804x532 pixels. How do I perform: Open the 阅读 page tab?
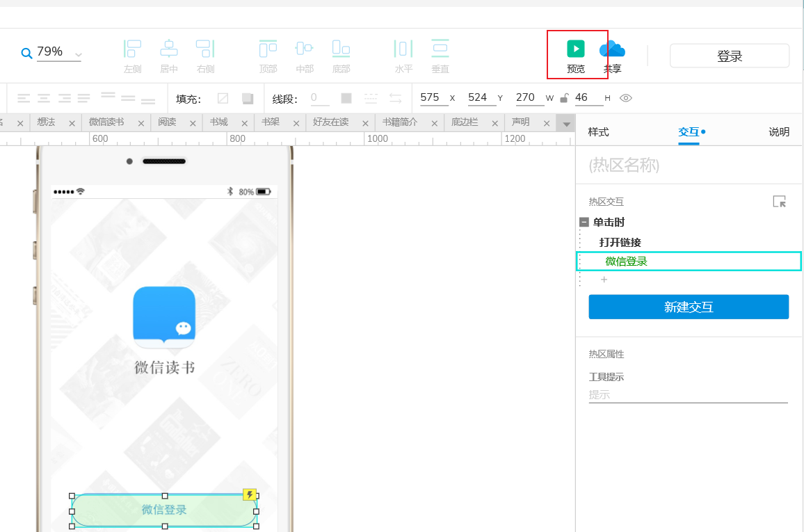pos(167,122)
